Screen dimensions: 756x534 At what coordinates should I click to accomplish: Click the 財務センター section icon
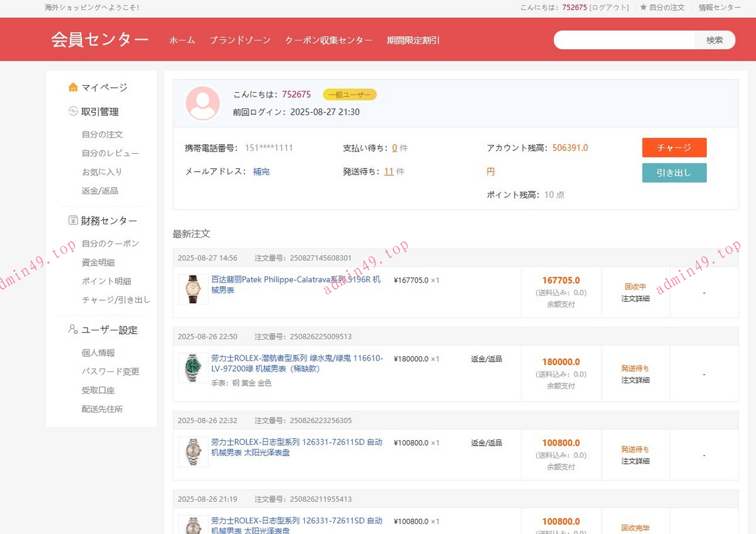click(x=73, y=221)
